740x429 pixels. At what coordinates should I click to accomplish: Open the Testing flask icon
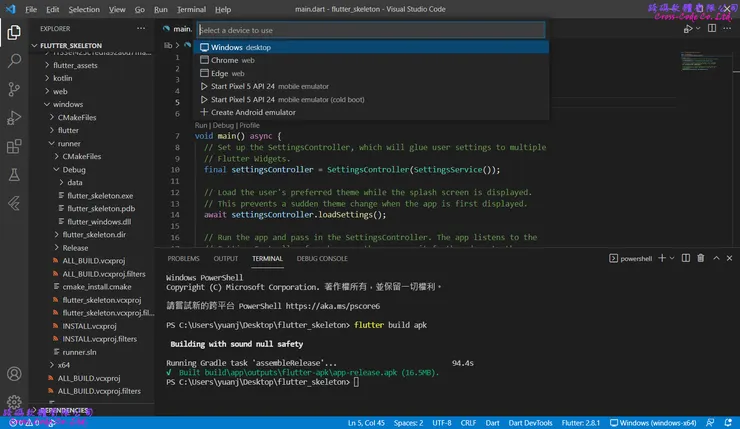pyautogui.click(x=14, y=175)
